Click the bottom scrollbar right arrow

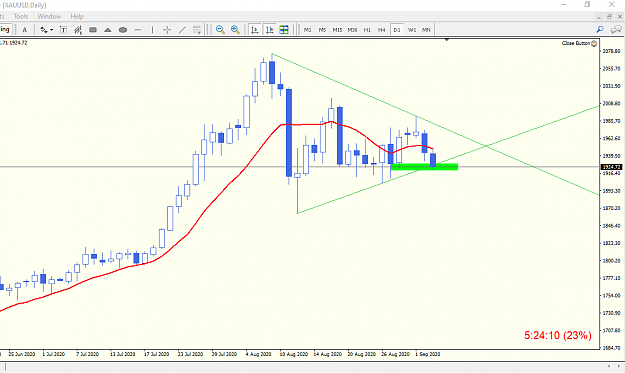(619, 366)
